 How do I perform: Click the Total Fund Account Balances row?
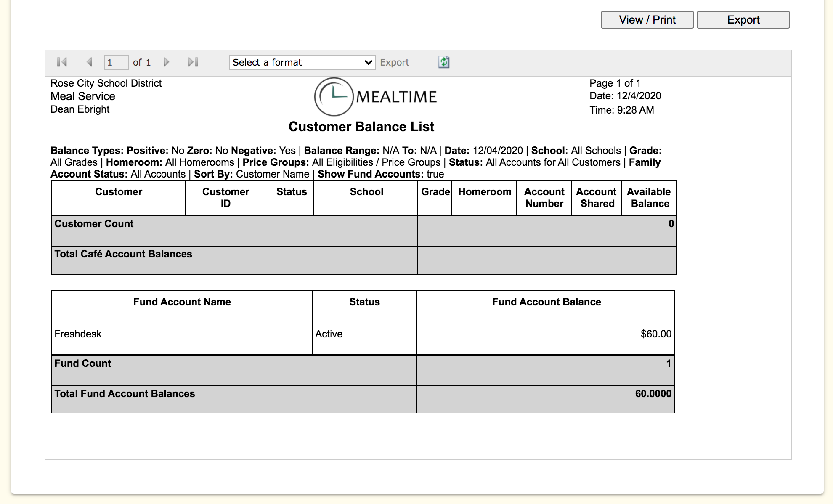[125, 394]
